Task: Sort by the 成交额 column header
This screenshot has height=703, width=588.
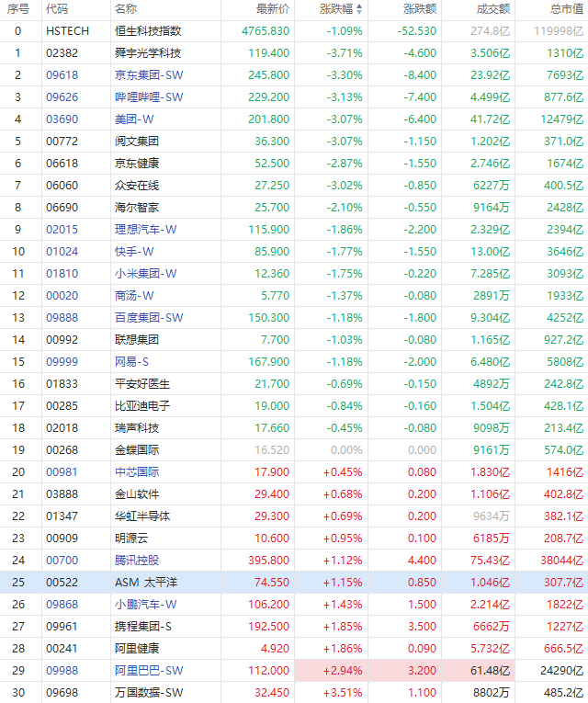Action: click(493, 9)
